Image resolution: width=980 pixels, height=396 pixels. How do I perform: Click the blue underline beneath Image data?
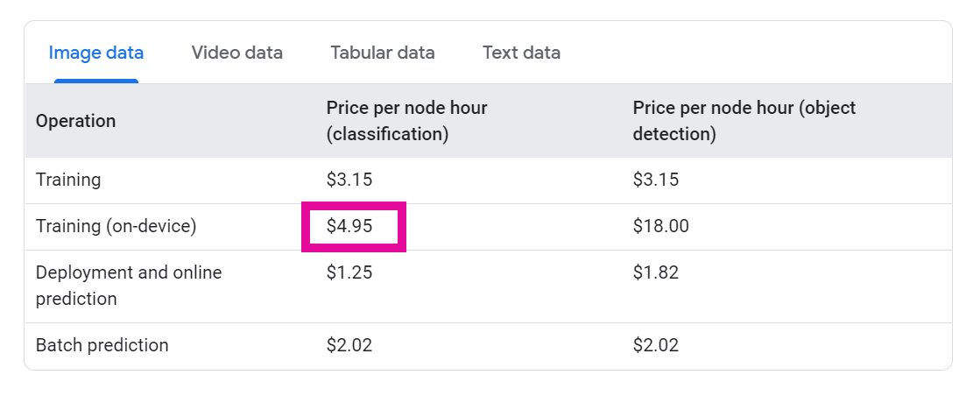click(x=96, y=81)
